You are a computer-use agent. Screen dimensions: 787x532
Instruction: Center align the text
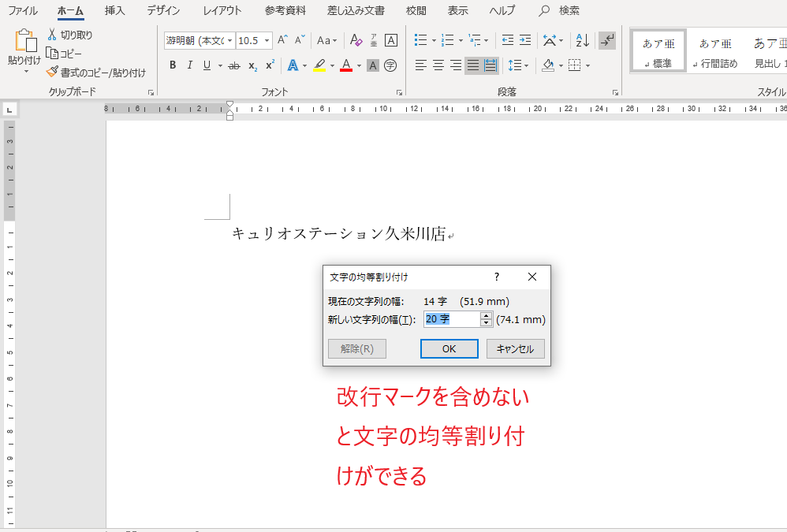pos(438,65)
